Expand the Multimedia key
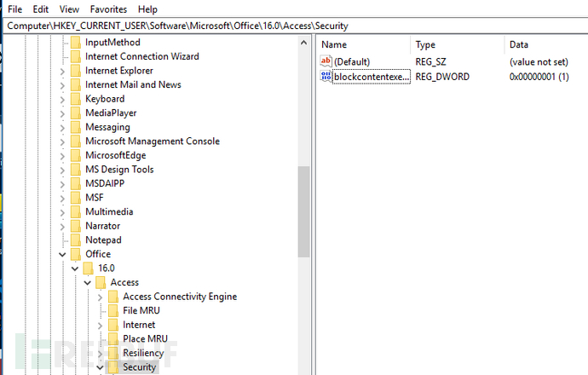 [x=62, y=212]
